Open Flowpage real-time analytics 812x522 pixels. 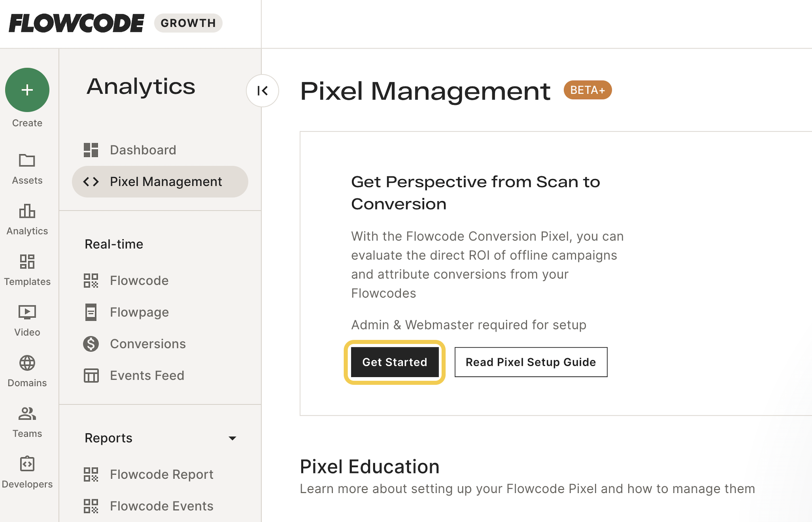pyautogui.click(x=160, y=312)
